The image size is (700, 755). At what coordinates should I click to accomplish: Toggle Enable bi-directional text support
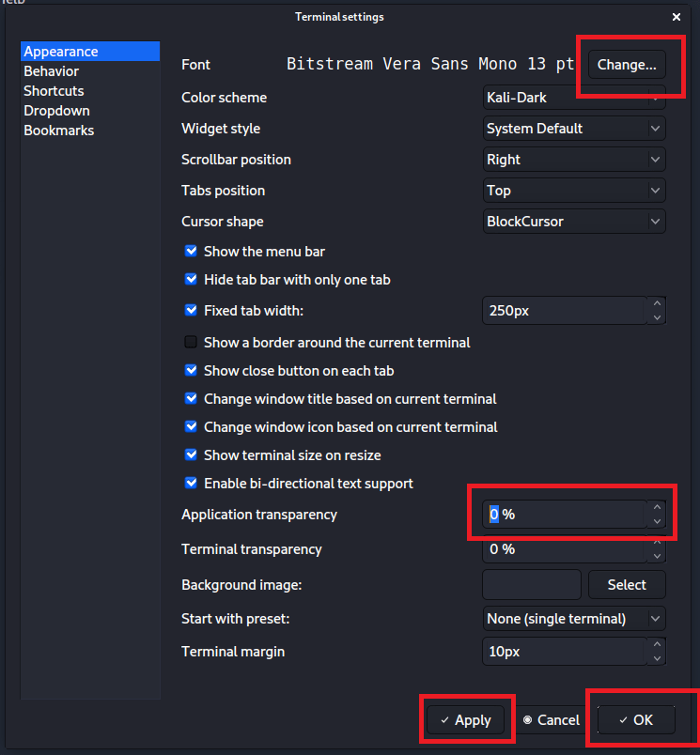click(192, 484)
